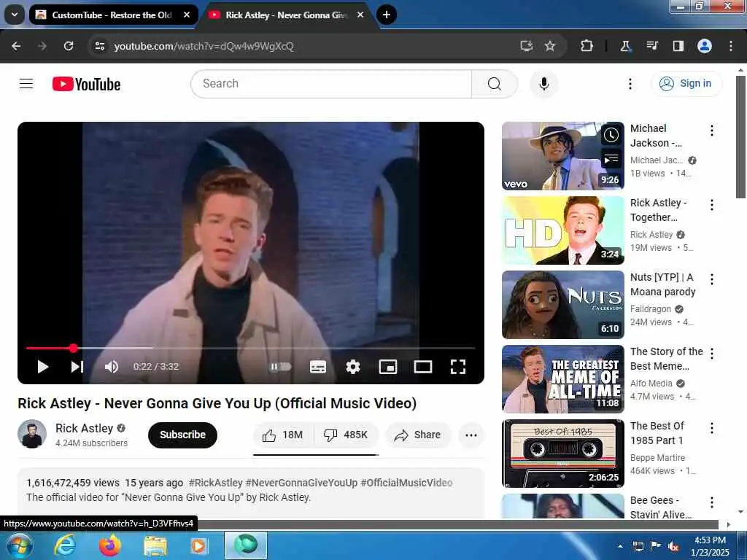Open the Chrome three-dot menu
This screenshot has height=560, width=747.
pyautogui.click(x=731, y=46)
